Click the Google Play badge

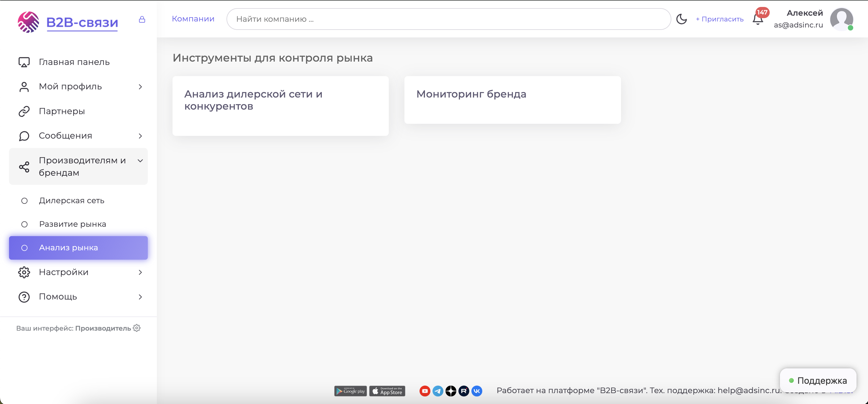coord(350,391)
